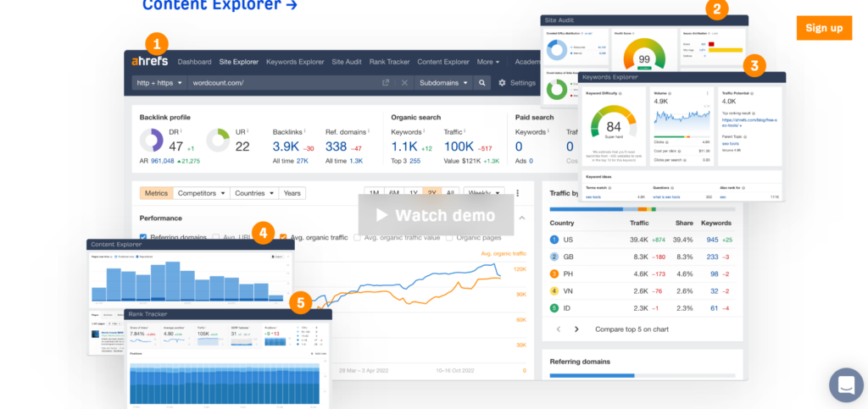The height and width of the screenshot is (409, 868).
Task: Open the 100K organic Traffic value
Action: pyautogui.click(x=459, y=146)
